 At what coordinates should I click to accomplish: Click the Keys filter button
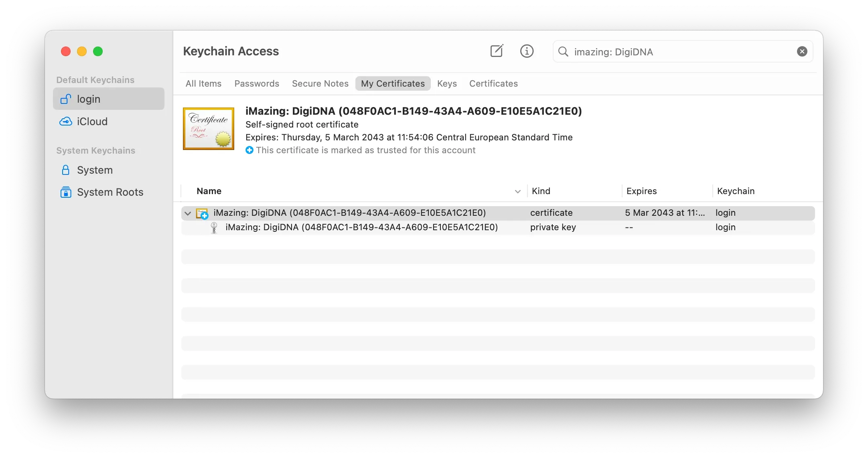point(447,83)
